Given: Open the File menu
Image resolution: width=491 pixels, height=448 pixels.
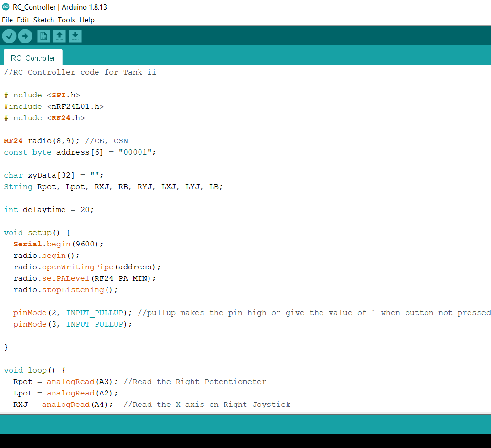Looking at the screenshot, I should tap(7, 20).
